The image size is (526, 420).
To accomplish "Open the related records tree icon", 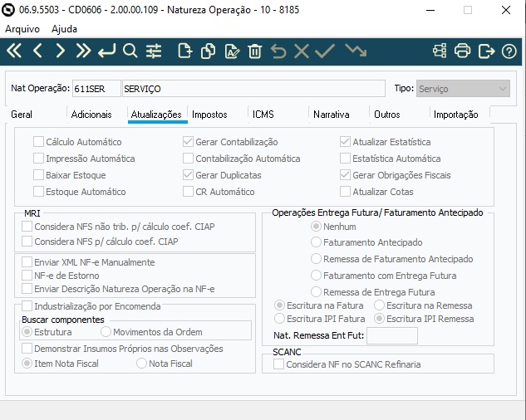I will 440,51.
